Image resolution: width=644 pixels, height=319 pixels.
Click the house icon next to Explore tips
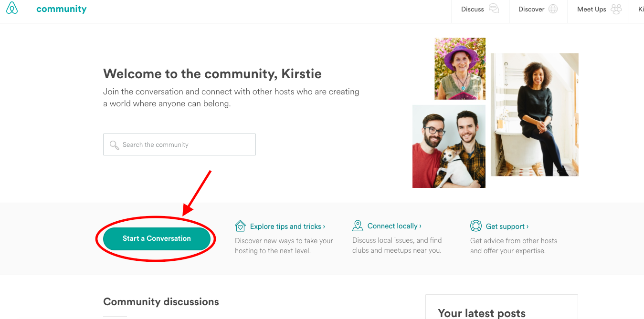point(240,225)
